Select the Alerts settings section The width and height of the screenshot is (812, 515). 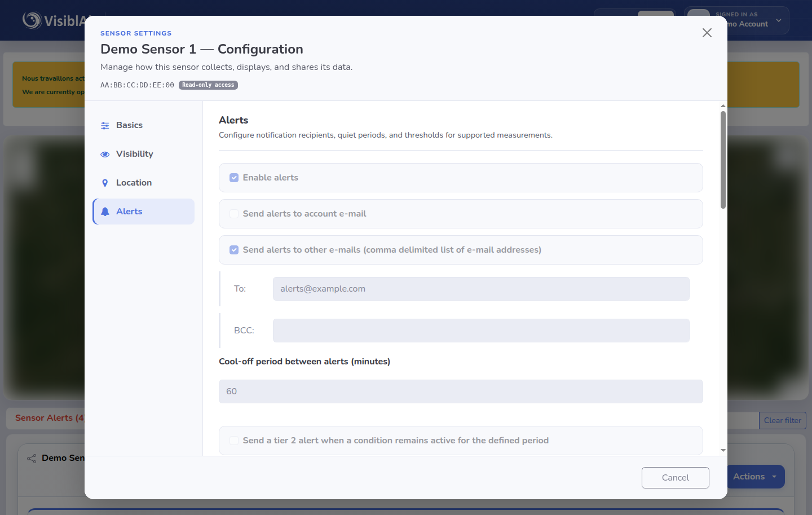pos(144,212)
